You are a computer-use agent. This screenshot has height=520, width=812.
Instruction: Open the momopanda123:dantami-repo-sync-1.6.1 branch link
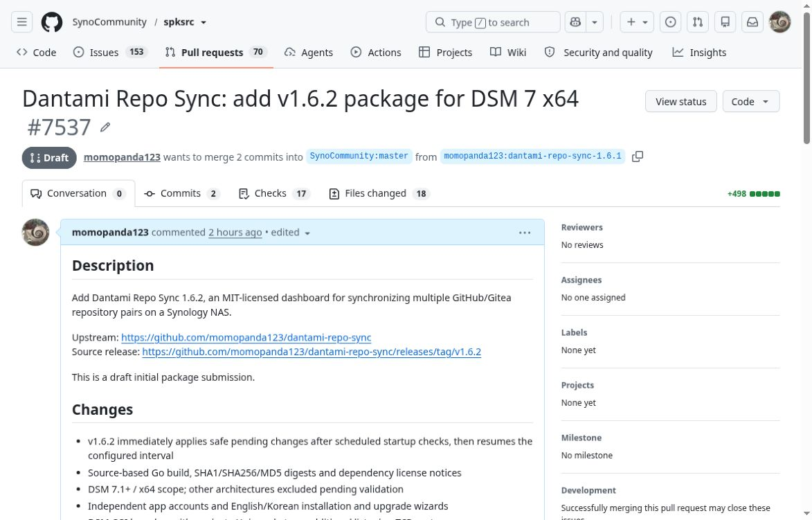click(x=532, y=156)
